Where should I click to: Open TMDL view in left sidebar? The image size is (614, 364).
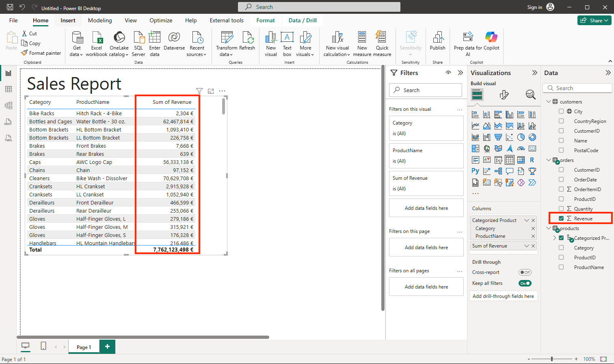coord(9,138)
